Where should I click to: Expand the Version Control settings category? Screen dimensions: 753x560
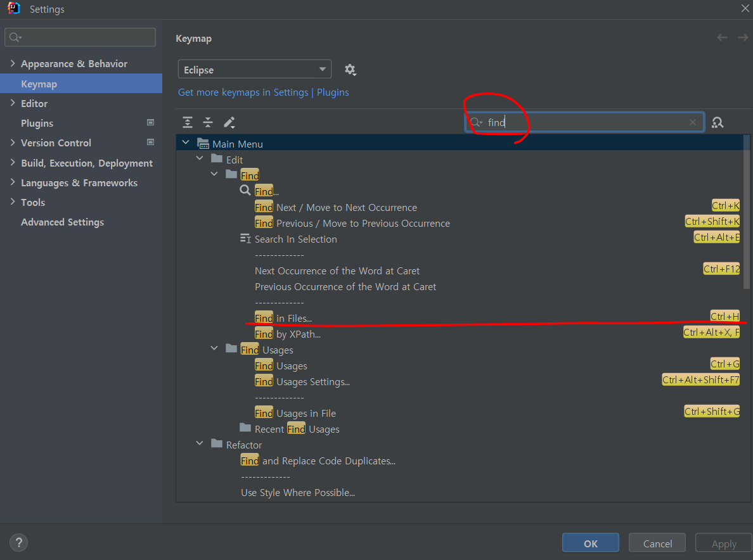point(13,143)
